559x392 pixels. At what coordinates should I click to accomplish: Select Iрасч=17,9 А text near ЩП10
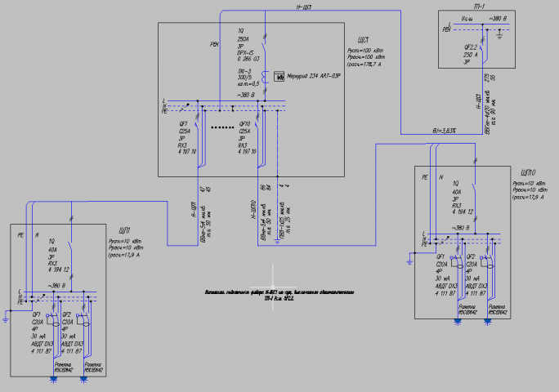(528, 197)
